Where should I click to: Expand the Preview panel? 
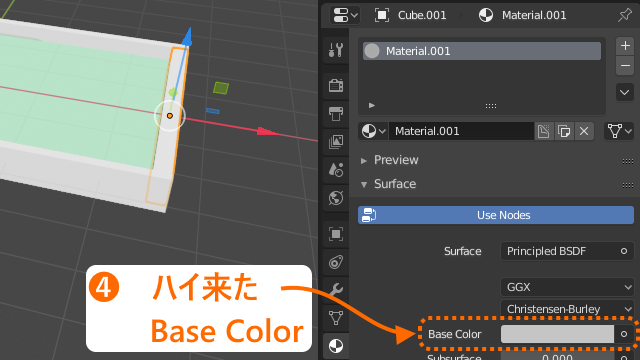(364, 160)
